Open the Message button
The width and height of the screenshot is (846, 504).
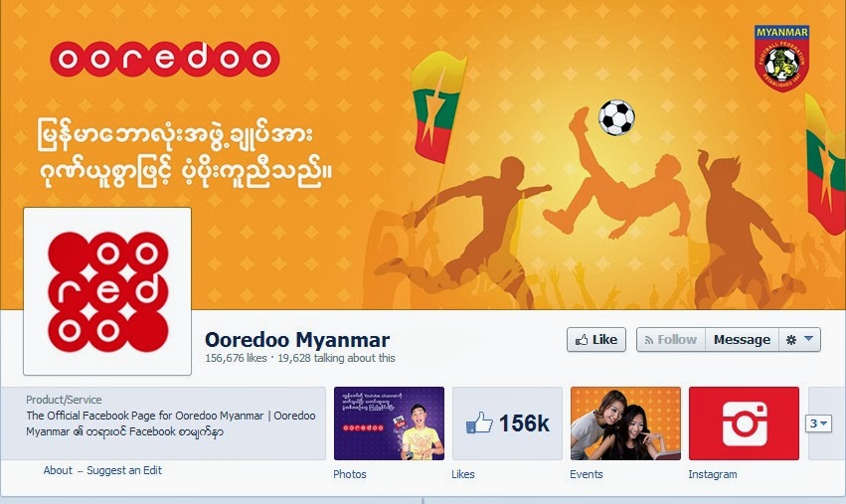tap(742, 339)
